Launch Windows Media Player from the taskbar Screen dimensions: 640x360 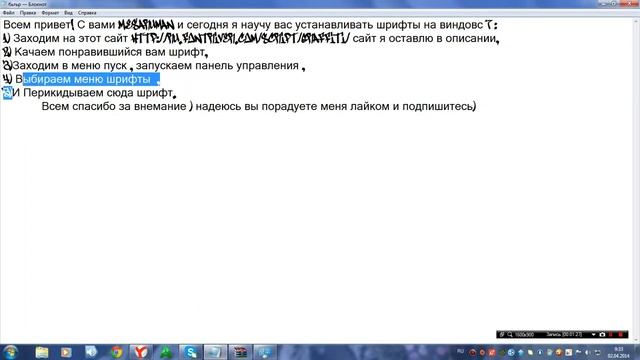66,352
